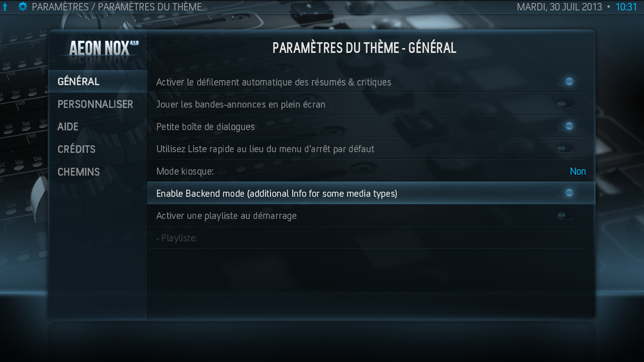This screenshot has height=362, width=644.
Task: Click the date Mardi, 30 Juil 2013
Action: [x=559, y=7]
